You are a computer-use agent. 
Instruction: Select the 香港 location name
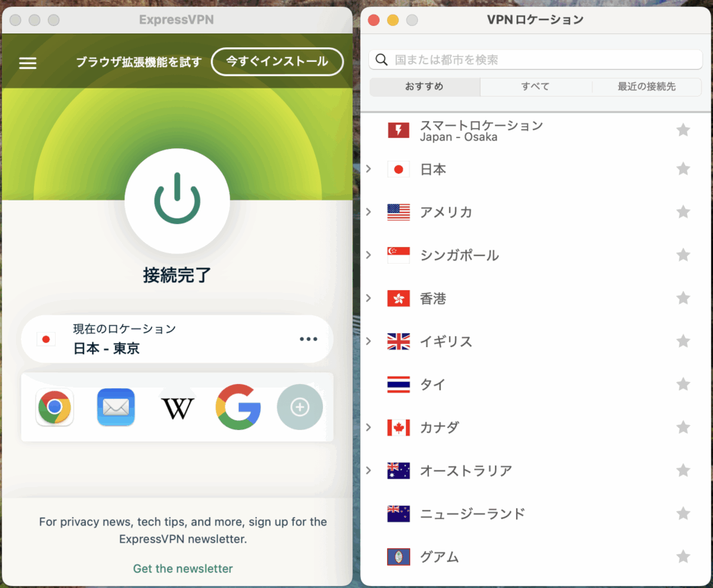(x=432, y=298)
